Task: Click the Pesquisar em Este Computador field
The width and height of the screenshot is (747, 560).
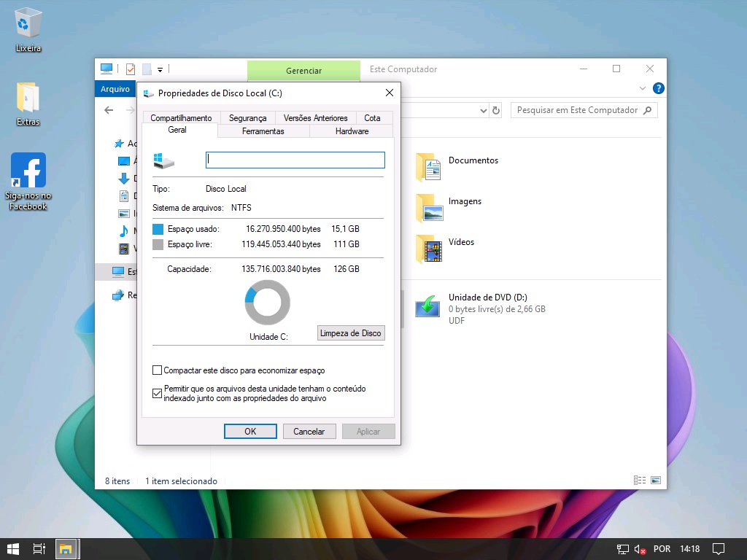Action: [x=584, y=110]
